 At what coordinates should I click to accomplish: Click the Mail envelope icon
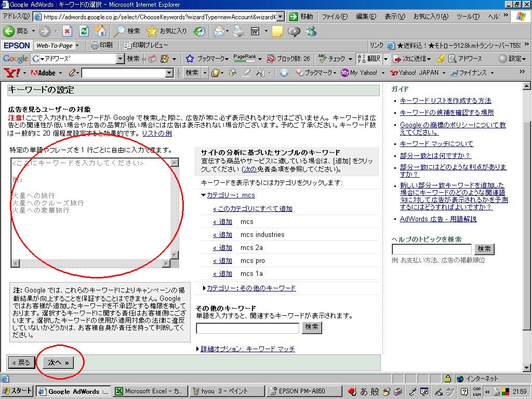tap(219, 31)
